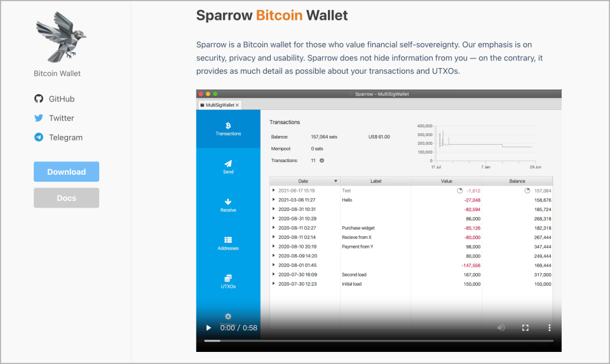
Task: Click the 'Hello' label cell
Action: (x=347, y=200)
